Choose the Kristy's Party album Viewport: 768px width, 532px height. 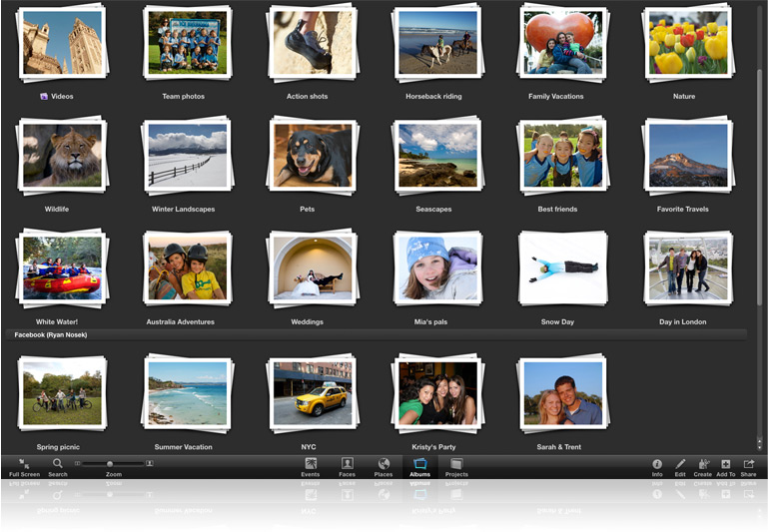pyautogui.click(x=437, y=393)
